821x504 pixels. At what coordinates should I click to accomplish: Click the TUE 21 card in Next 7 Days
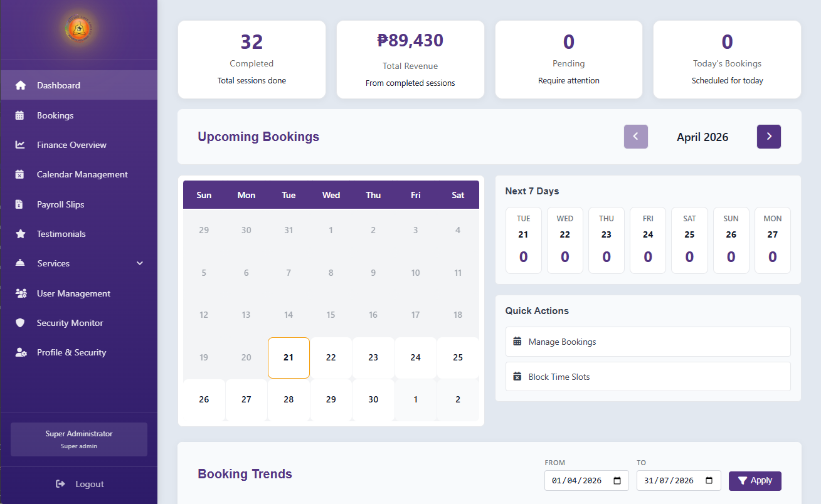pos(524,241)
